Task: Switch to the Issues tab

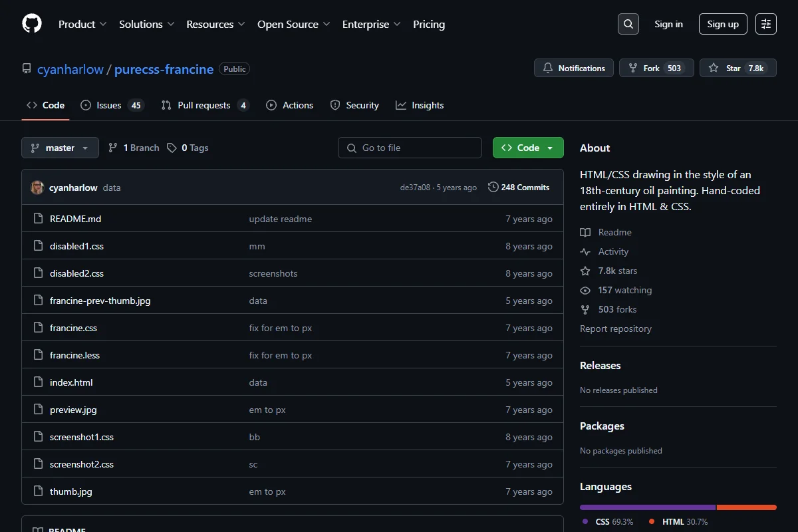Action: point(112,105)
